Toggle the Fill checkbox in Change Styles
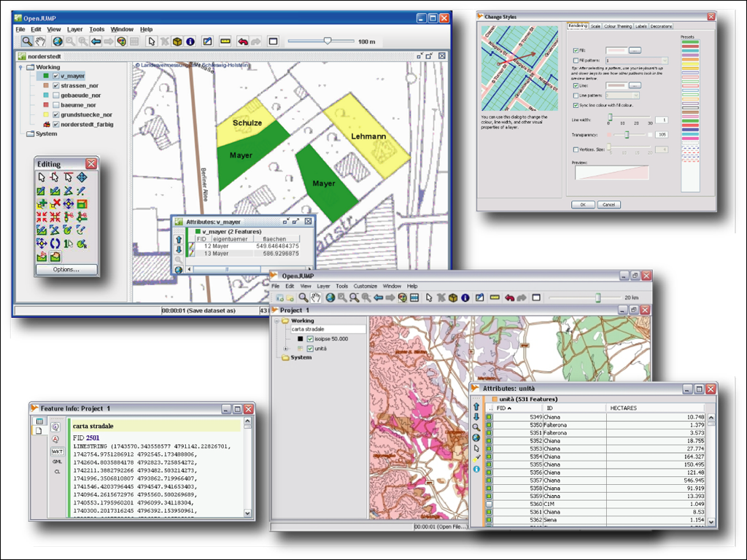The image size is (747, 560). [x=576, y=50]
